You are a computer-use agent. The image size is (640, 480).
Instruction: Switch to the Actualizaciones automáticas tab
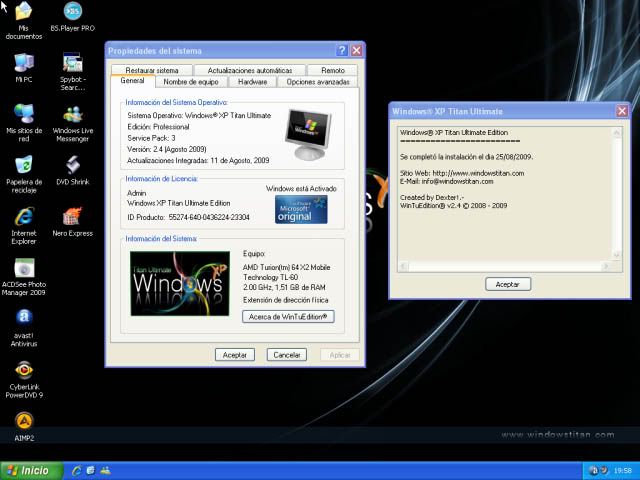(250, 70)
